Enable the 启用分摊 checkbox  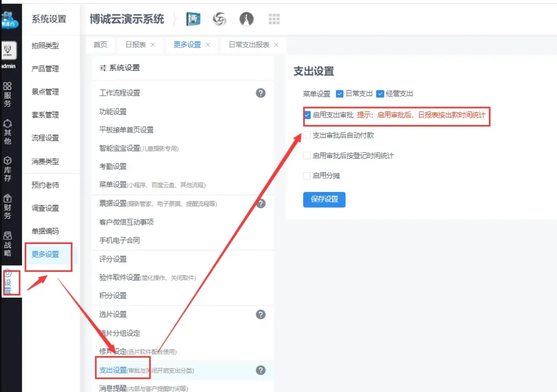click(307, 176)
